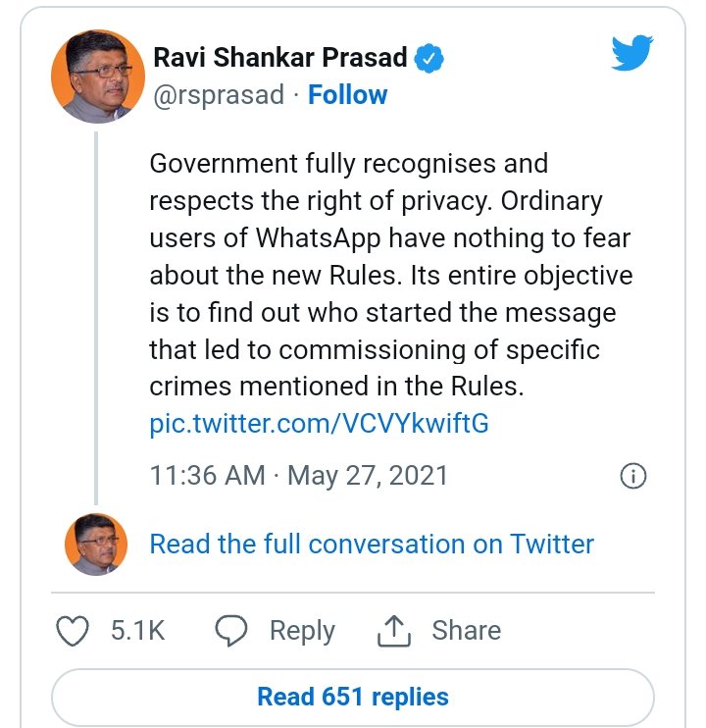706x728 pixels.
Task: Follow the @rsprasad account
Action: click(x=347, y=95)
